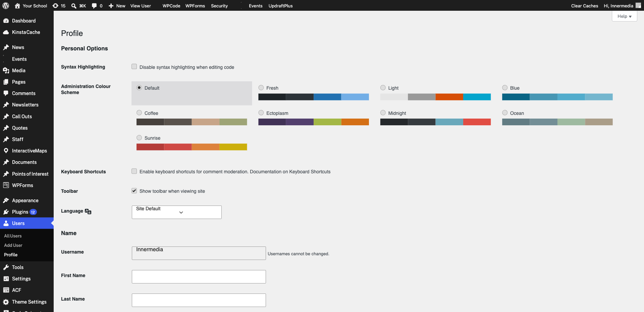
Task: Click the Staff pin icon
Action: pyautogui.click(x=6, y=139)
